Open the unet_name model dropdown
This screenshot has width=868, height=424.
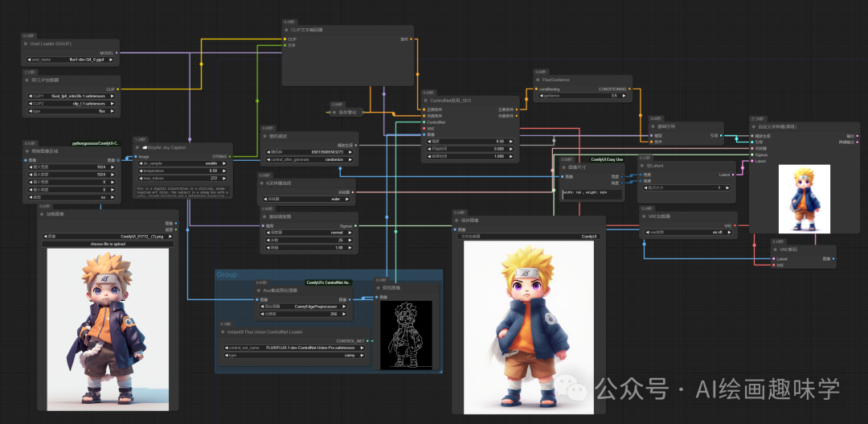[x=71, y=60]
